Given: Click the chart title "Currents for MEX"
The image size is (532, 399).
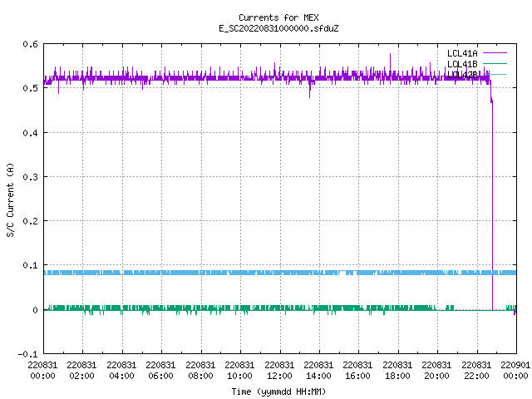Looking at the screenshot, I should tap(278, 17).
